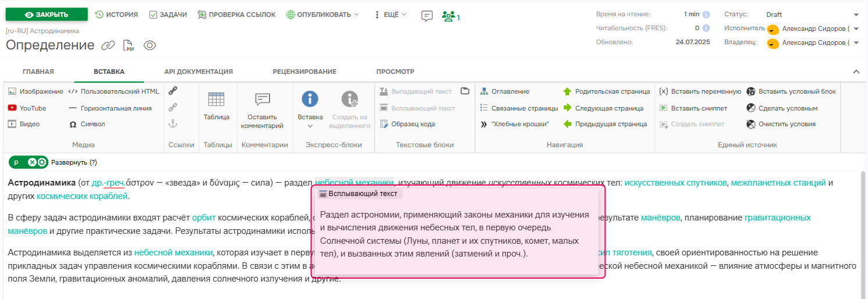Insert Родительская страница link
This screenshot has width=868, height=299.
[606, 91]
